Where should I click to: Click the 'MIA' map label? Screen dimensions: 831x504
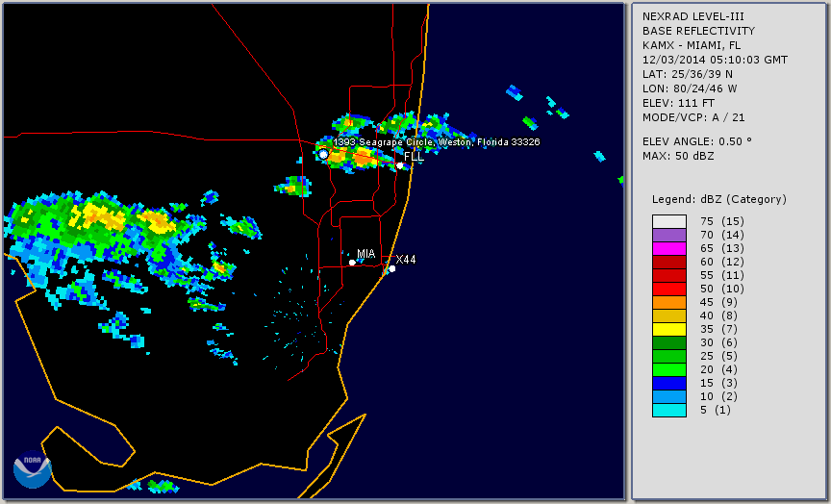[x=366, y=254]
